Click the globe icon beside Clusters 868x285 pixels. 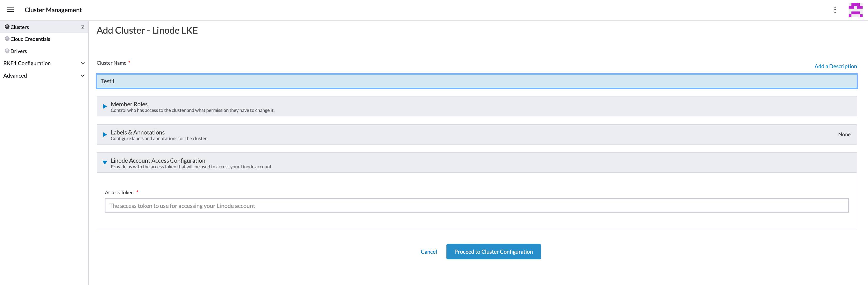pos(6,27)
